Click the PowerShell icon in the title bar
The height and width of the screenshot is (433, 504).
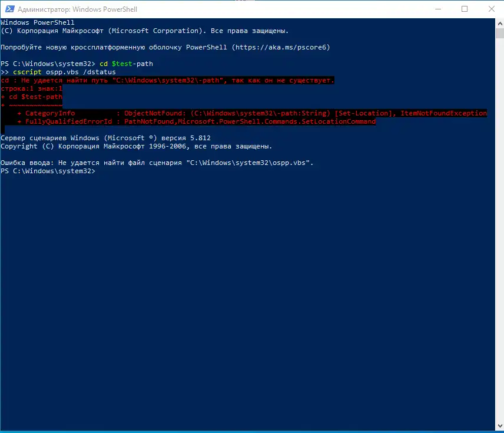point(9,9)
